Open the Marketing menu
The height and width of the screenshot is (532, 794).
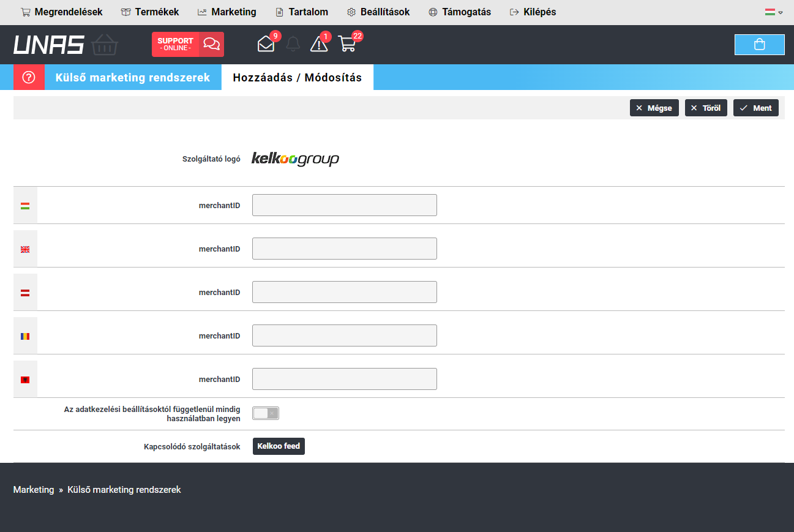227,12
